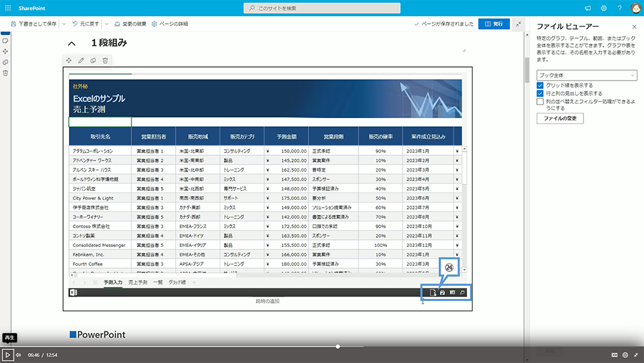This screenshot has width=644, height=363.
Task: Switch to the 売上予測 sheet tab
Action: pyautogui.click(x=138, y=282)
